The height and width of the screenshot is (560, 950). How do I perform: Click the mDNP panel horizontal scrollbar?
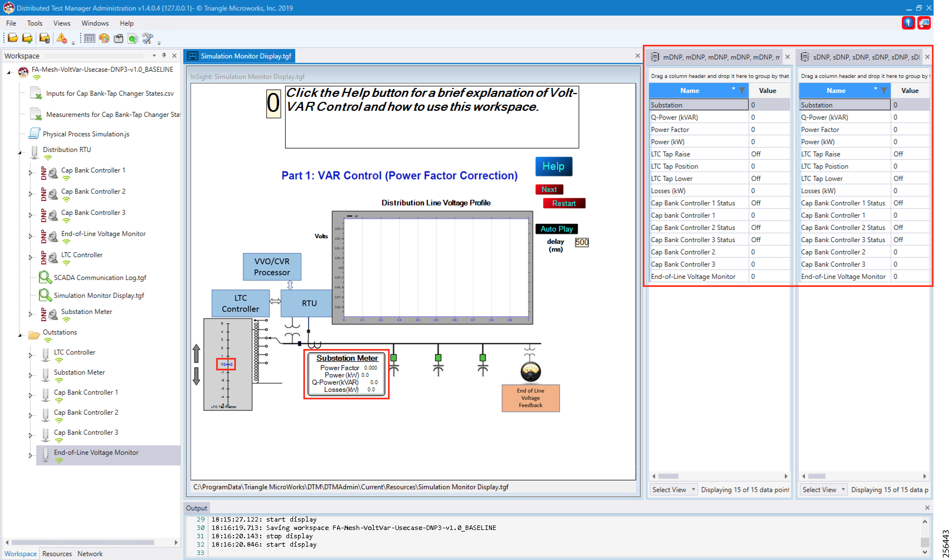(668, 476)
